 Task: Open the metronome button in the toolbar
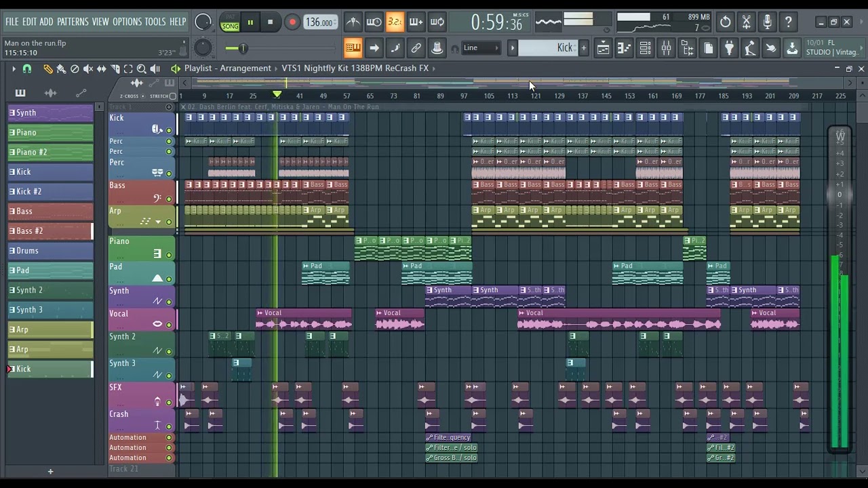click(353, 22)
